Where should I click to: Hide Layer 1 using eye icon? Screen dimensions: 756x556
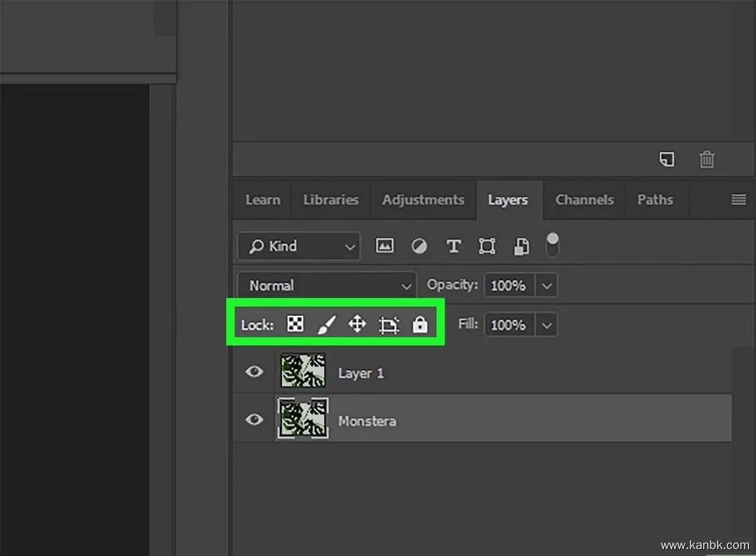254,372
